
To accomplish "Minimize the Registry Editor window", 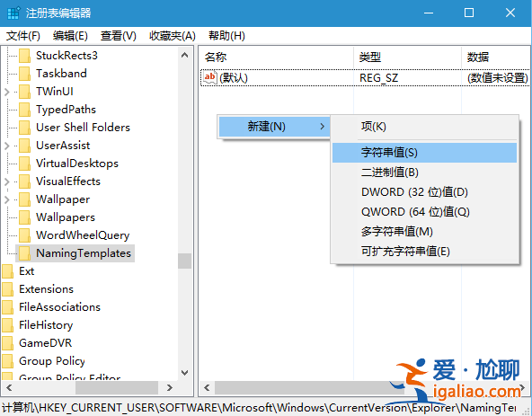I will coord(429,13).
